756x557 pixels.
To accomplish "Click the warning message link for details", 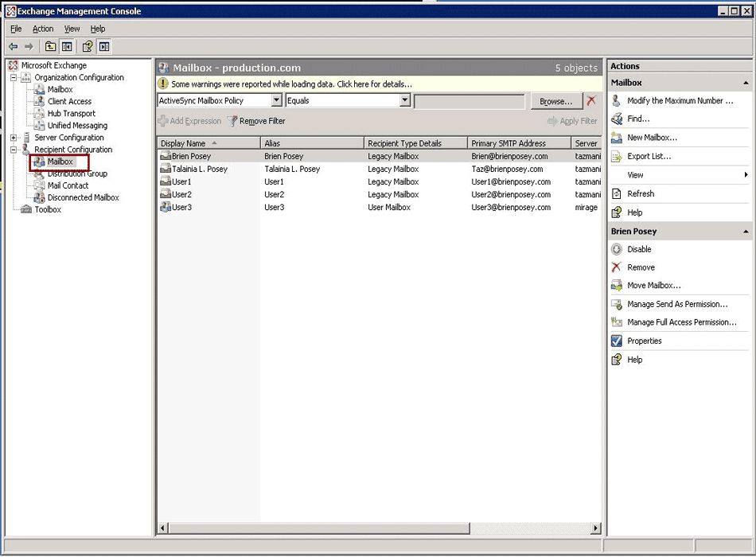I will click(291, 84).
